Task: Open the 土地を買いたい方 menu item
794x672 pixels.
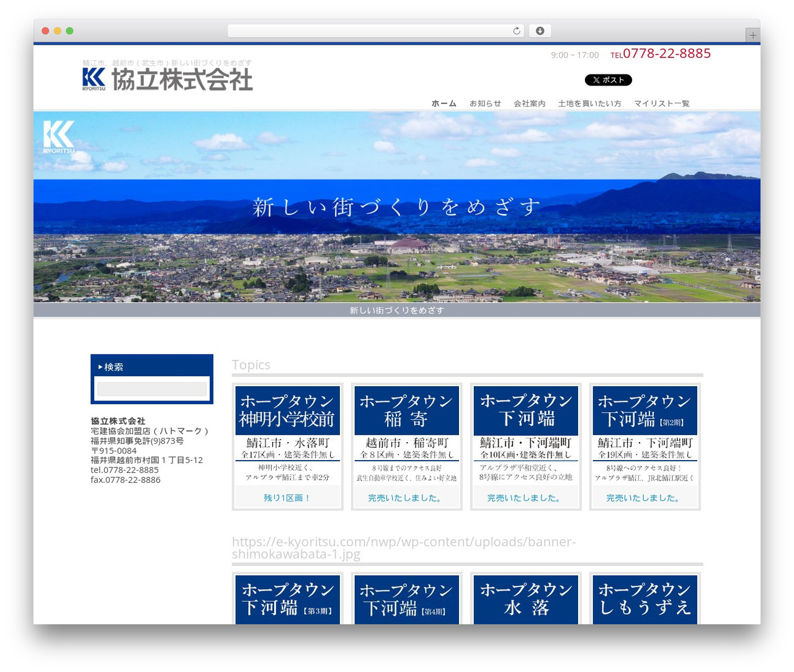Action: pos(589,104)
